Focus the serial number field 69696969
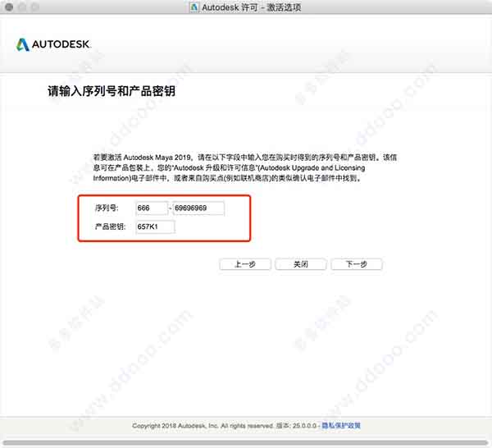492x448 pixels. tap(198, 208)
